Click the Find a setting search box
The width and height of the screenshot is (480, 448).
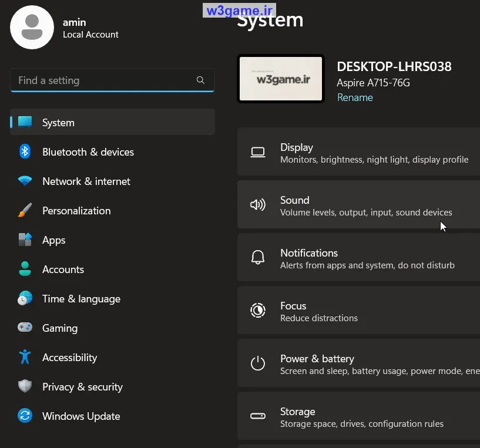[112, 80]
